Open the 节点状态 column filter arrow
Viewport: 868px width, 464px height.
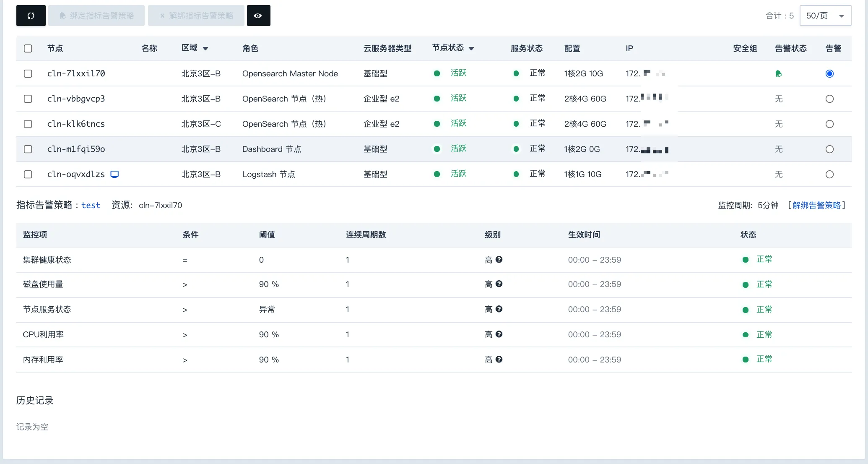[471, 49]
